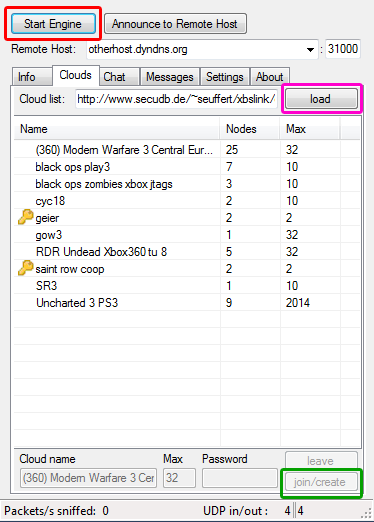
Task: Click the load button
Action: (x=321, y=99)
